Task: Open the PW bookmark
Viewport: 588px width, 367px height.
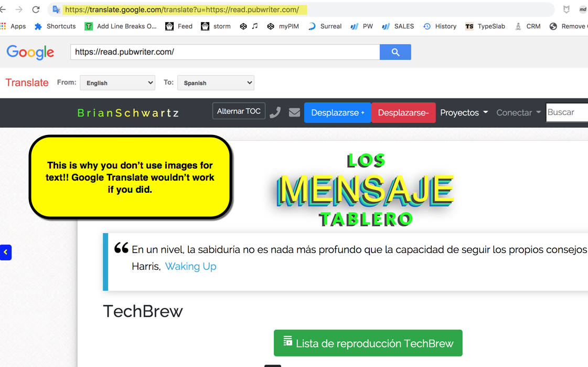Action: pyautogui.click(x=361, y=26)
